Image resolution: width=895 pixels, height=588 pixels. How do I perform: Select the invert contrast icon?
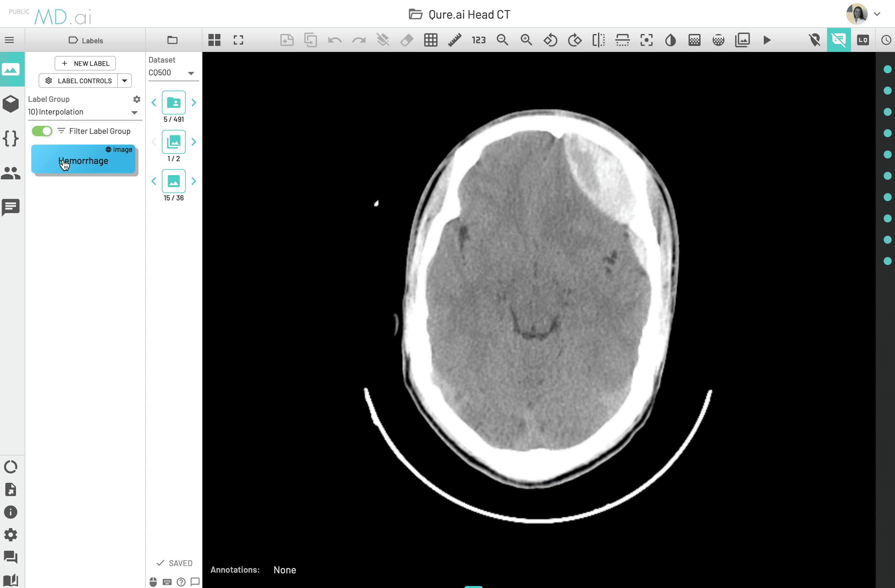click(670, 40)
